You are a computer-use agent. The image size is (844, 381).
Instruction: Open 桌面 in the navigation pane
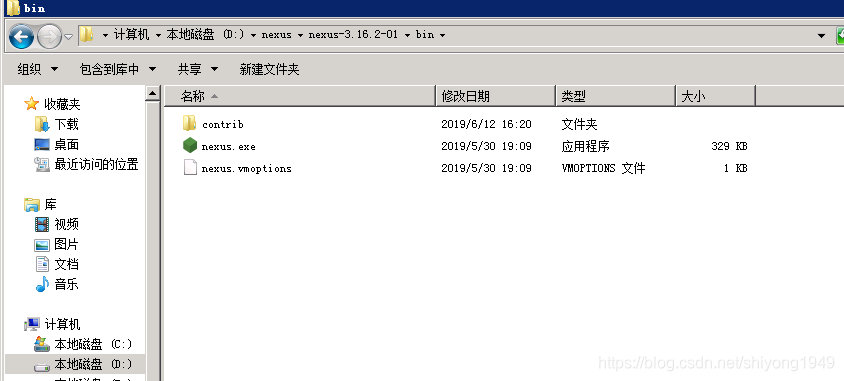coord(66,144)
